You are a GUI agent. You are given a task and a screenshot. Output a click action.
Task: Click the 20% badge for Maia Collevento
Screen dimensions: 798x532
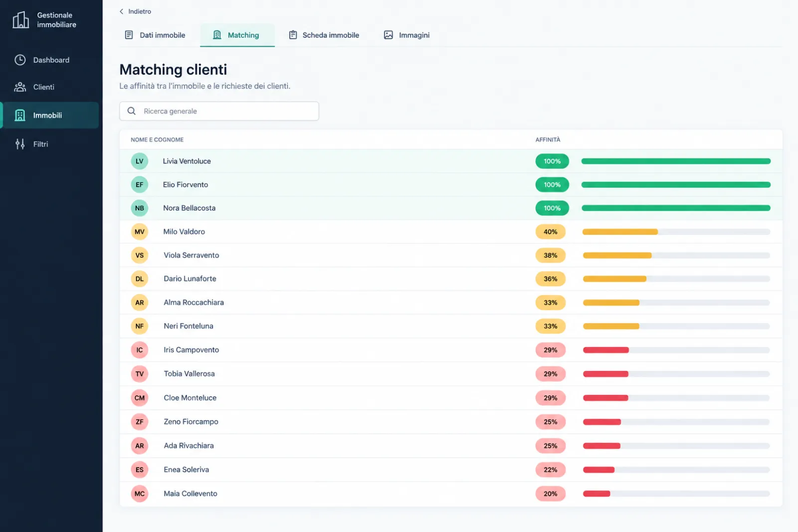[551, 494]
